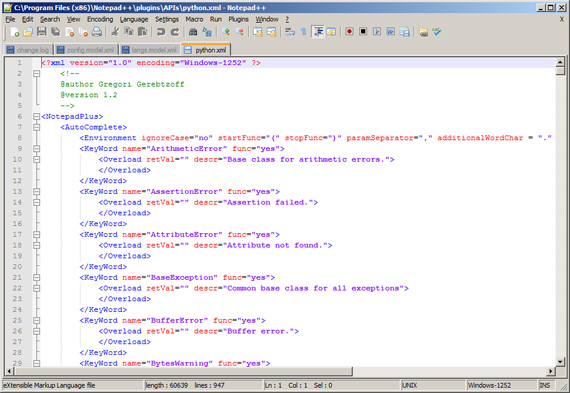Click the Redo arrow icon

[x=175, y=32]
